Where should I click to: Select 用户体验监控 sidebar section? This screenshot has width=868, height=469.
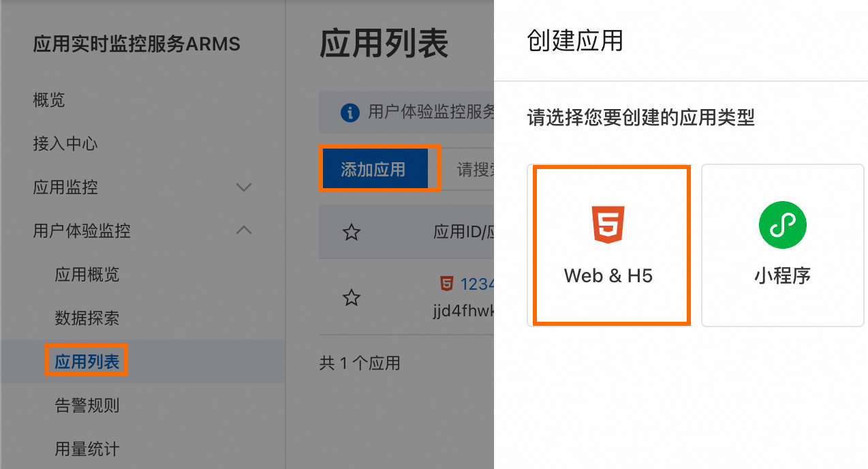click(82, 231)
